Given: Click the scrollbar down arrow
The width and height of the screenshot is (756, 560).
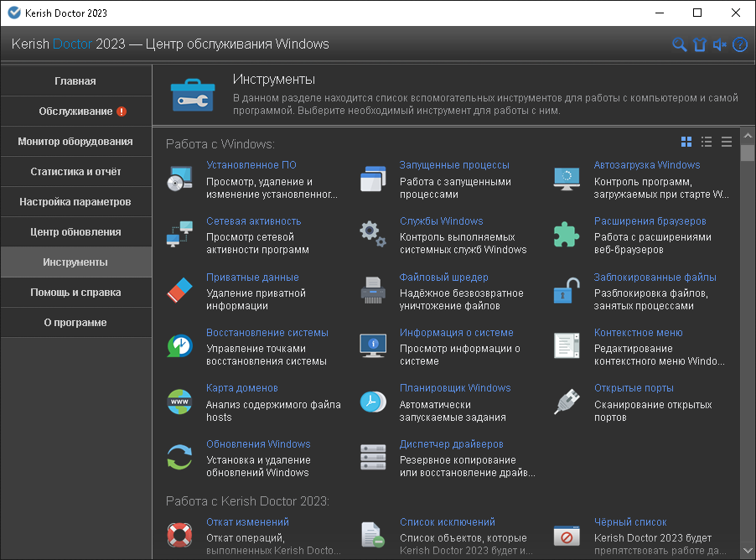Looking at the screenshot, I should tap(748, 551).
